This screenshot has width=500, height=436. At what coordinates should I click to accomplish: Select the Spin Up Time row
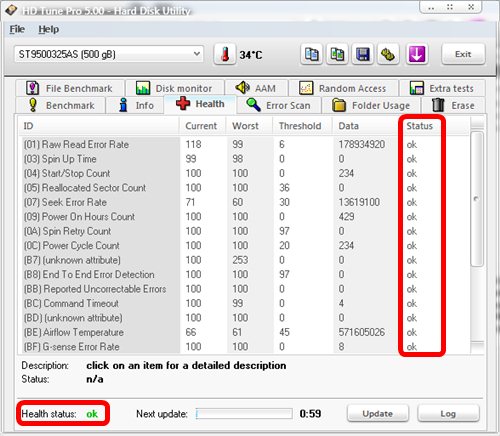[244, 159]
